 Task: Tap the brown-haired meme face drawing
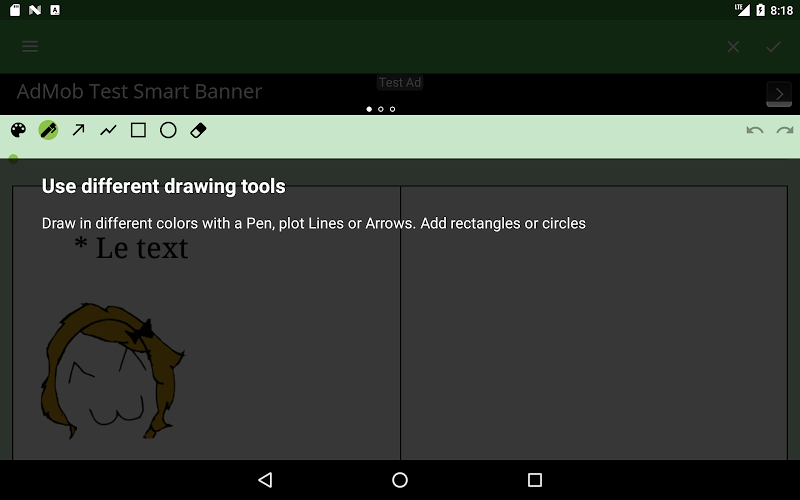pyautogui.click(x=112, y=371)
